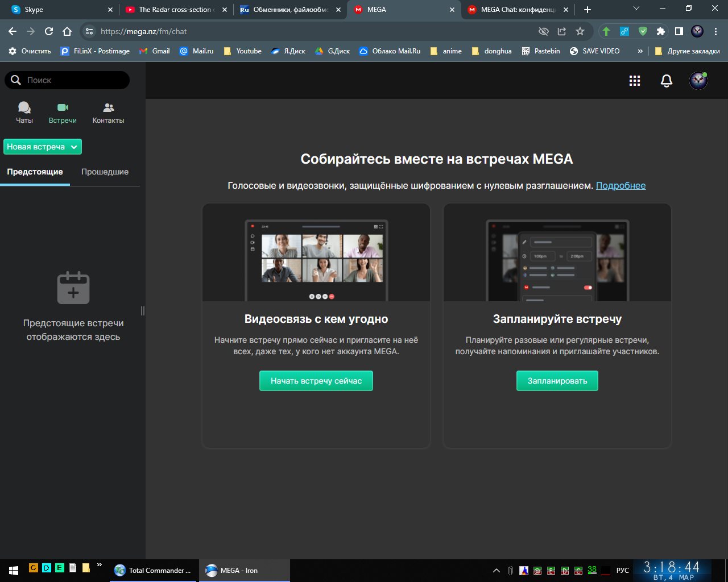Switch to the MEGA Chat: конфиденц browser tab
Screen dimensions: 728x582
click(x=518, y=10)
